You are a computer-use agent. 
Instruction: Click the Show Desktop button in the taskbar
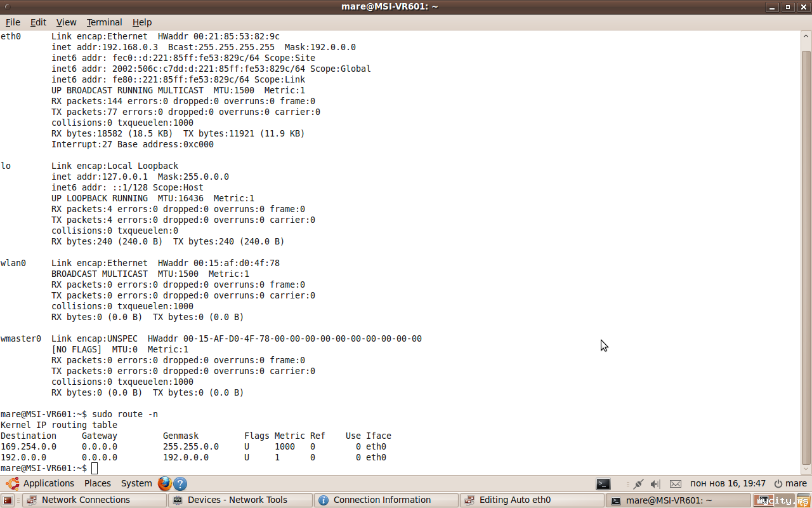[8, 500]
